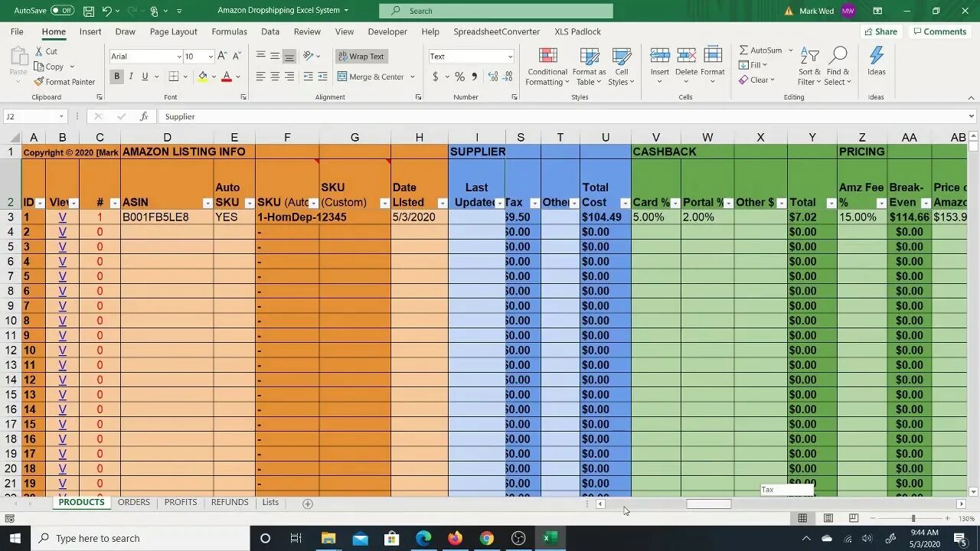Image resolution: width=980 pixels, height=551 pixels.
Task: Open Cell Styles gallery
Action: coord(621,67)
